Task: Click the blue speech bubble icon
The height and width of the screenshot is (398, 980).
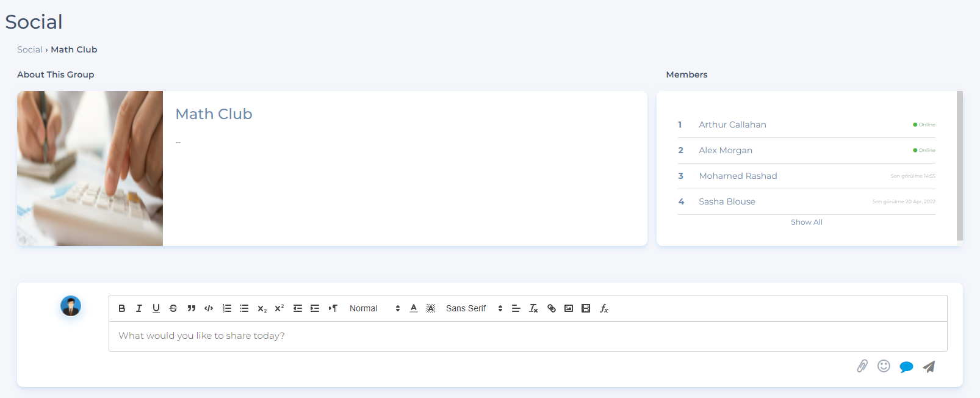Action: [x=906, y=367]
